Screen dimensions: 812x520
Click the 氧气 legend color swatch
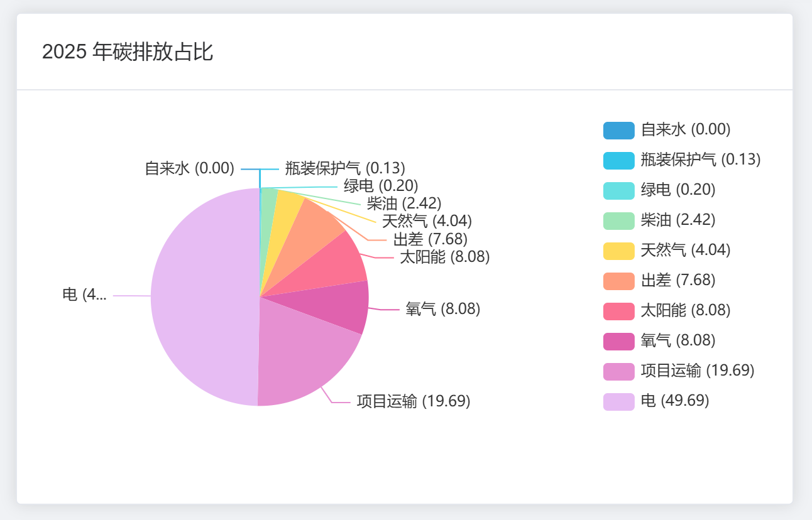[618, 340]
